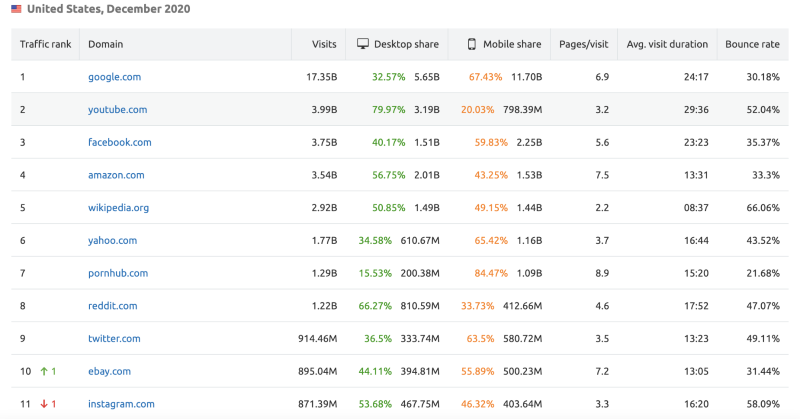Click the 3.54B visits value for amazon.com
The width and height of the screenshot is (800, 419).
coord(324,175)
